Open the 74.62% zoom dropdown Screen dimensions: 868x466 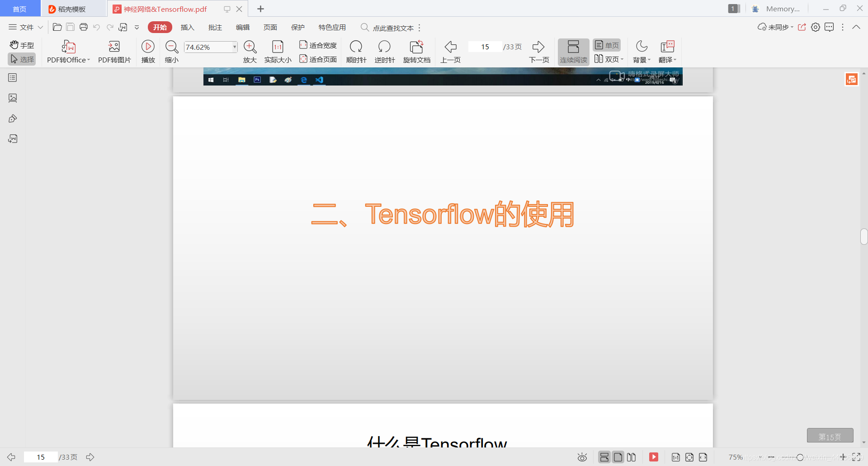(235, 47)
